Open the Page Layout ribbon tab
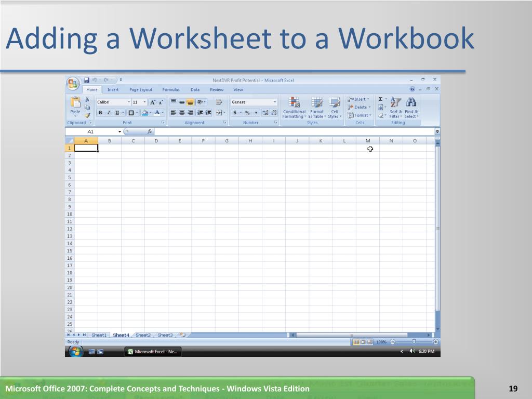 click(141, 89)
